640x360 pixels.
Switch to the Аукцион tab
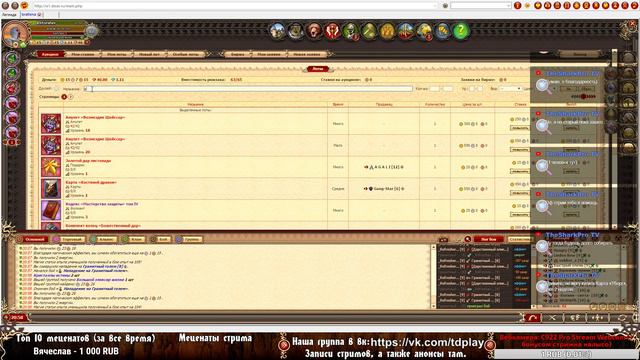[x=51, y=54]
